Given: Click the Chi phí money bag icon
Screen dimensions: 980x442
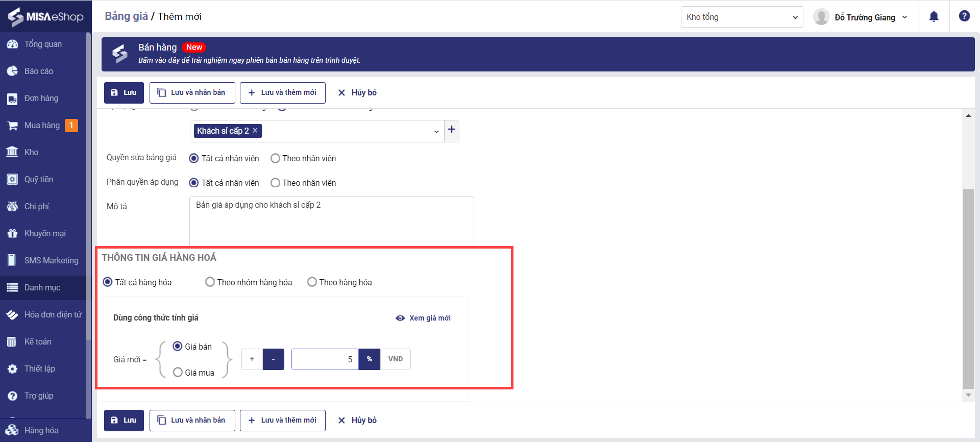Looking at the screenshot, I should tap(12, 207).
